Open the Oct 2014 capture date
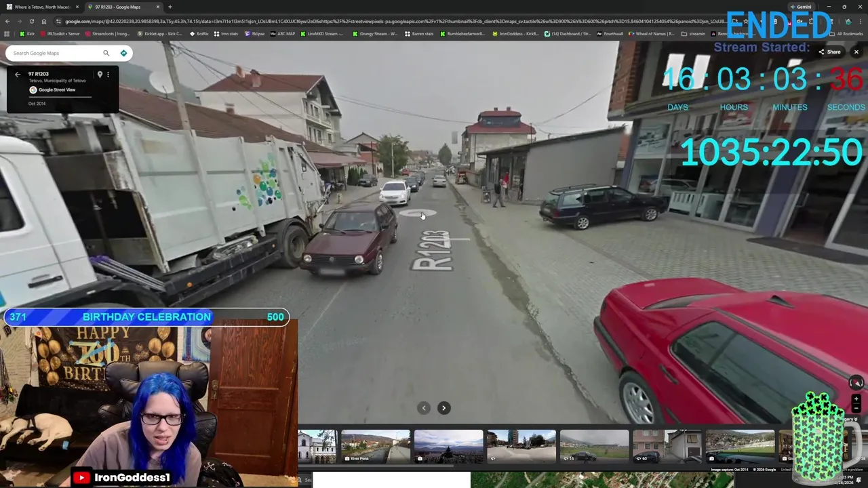This screenshot has width=868, height=488. tap(37, 104)
